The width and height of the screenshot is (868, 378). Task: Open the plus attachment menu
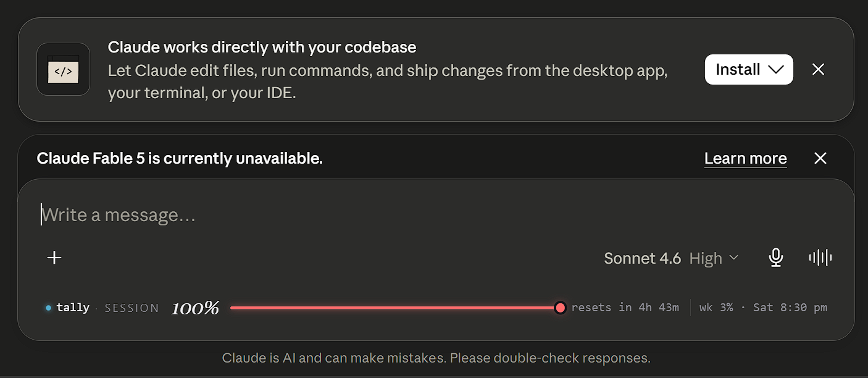(x=54, y=258)
